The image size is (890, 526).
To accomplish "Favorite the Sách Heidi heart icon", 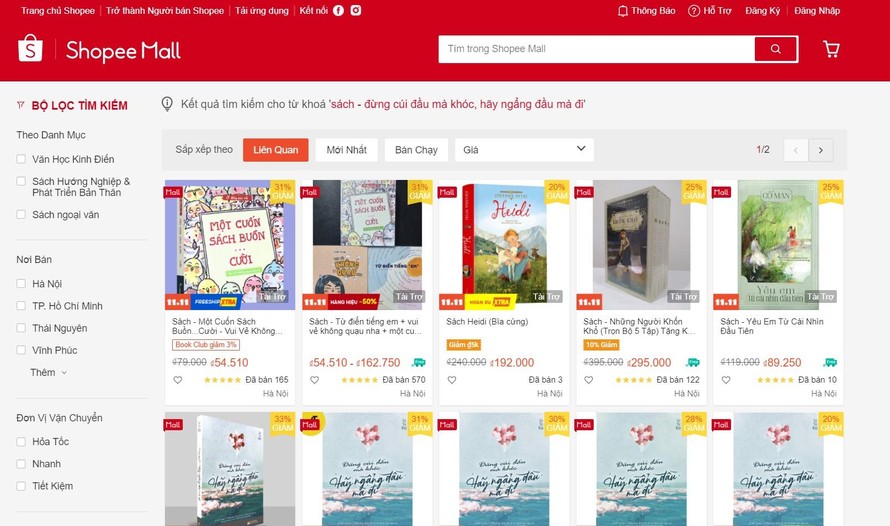I will (452, 380).
